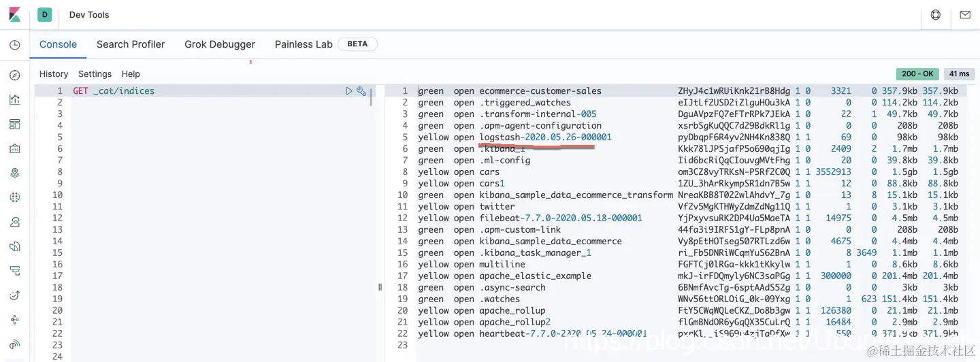Click the BETA badge
The image size is (980, 362).
click(x=357, y=44)
